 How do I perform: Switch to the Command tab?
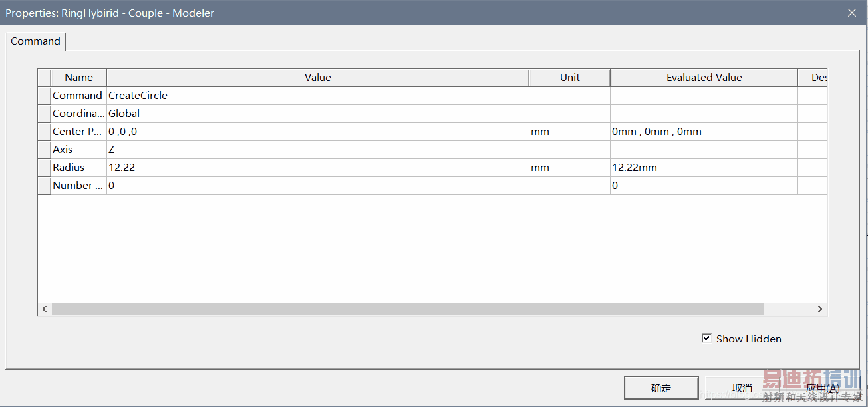pos(35,41)
